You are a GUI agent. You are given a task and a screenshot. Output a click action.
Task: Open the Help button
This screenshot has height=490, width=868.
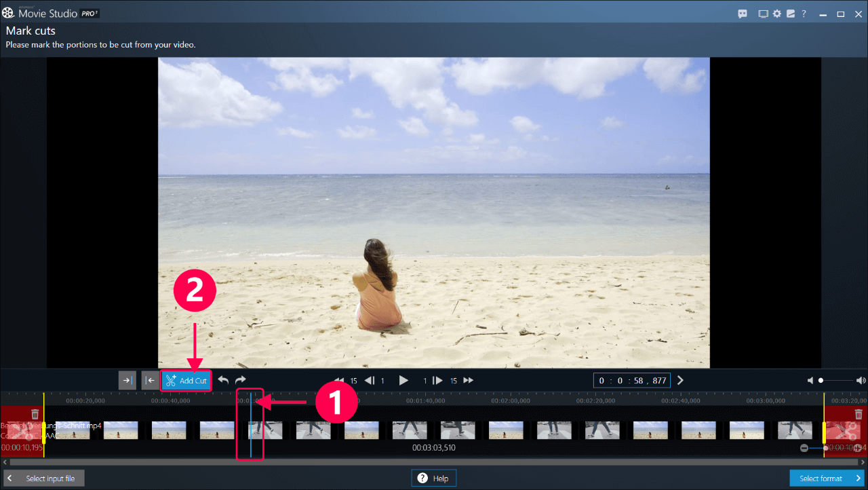point(434,478)
